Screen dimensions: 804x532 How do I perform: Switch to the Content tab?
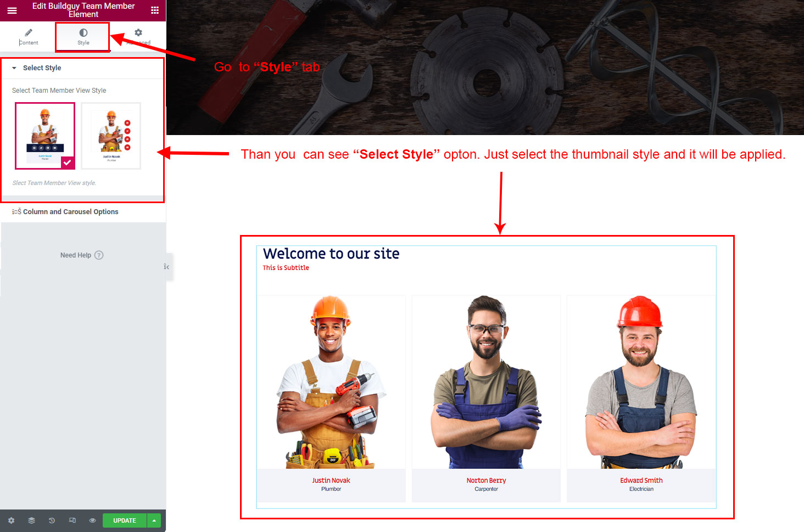coord(29,37)
